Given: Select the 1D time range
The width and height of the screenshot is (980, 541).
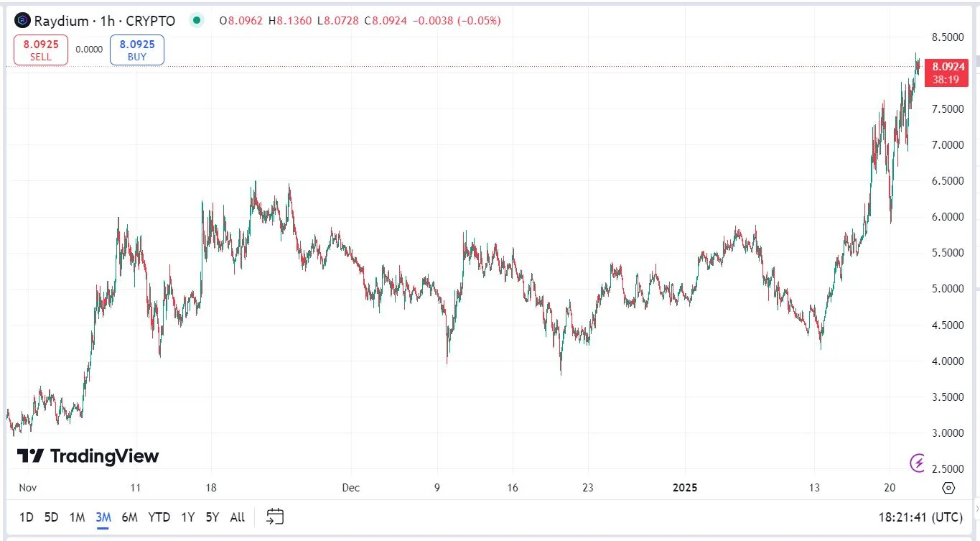Looking at the screenshot, I should pyautogui.click(x=27, y=517).
